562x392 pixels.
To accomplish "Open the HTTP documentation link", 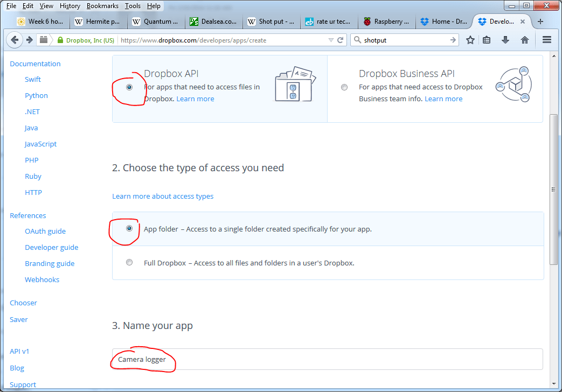I will (33, 192).
